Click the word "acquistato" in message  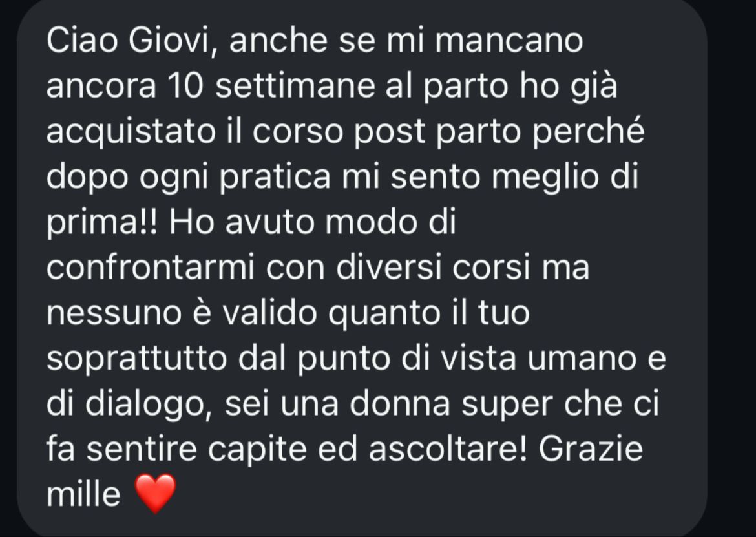(131, 132)
